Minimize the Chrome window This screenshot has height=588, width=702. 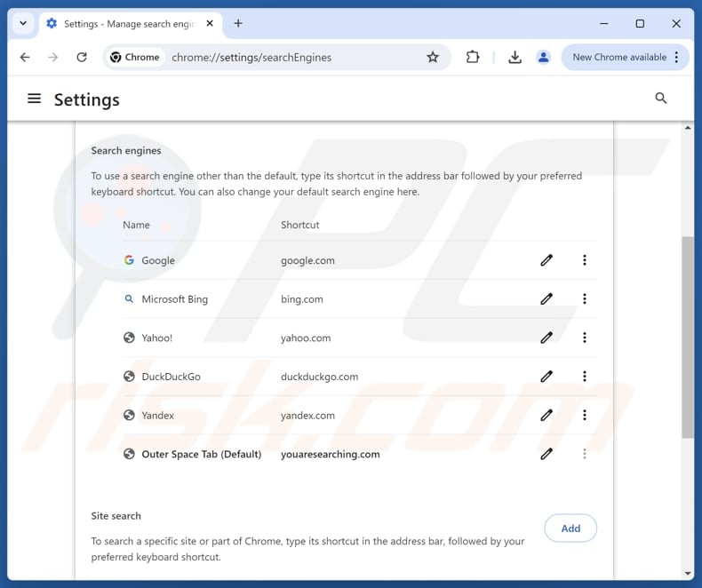coord(604,23)
